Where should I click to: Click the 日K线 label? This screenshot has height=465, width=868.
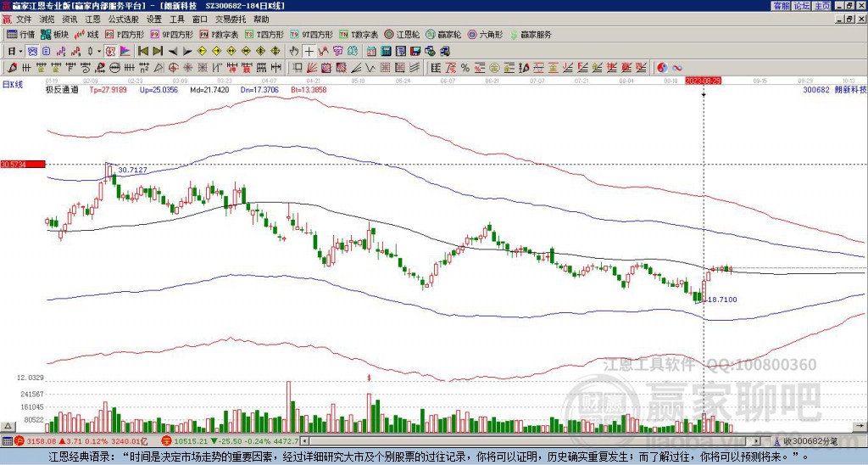(13, 84)
